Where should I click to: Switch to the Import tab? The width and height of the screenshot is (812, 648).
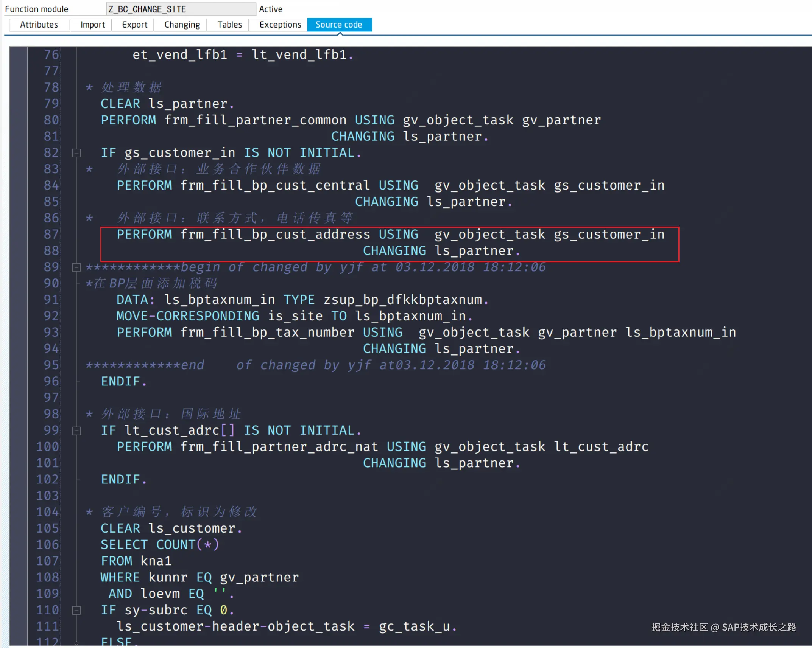(92, 25)
